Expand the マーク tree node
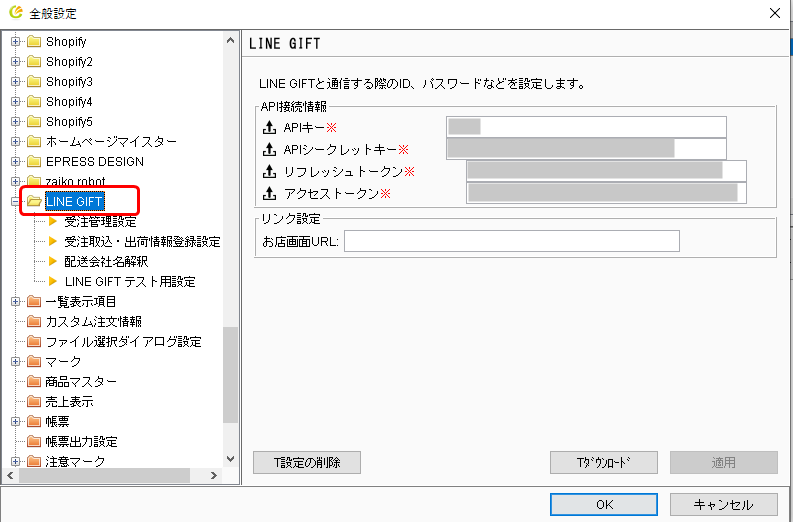This screenshot has width=793, height=522. [x=15, y=361]
